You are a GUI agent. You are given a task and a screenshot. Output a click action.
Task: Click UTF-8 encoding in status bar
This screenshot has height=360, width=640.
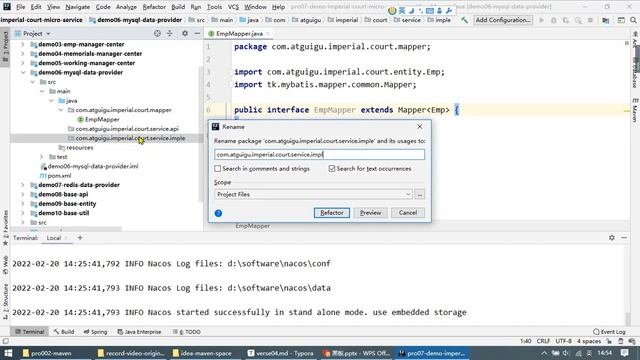pos(563,341)
